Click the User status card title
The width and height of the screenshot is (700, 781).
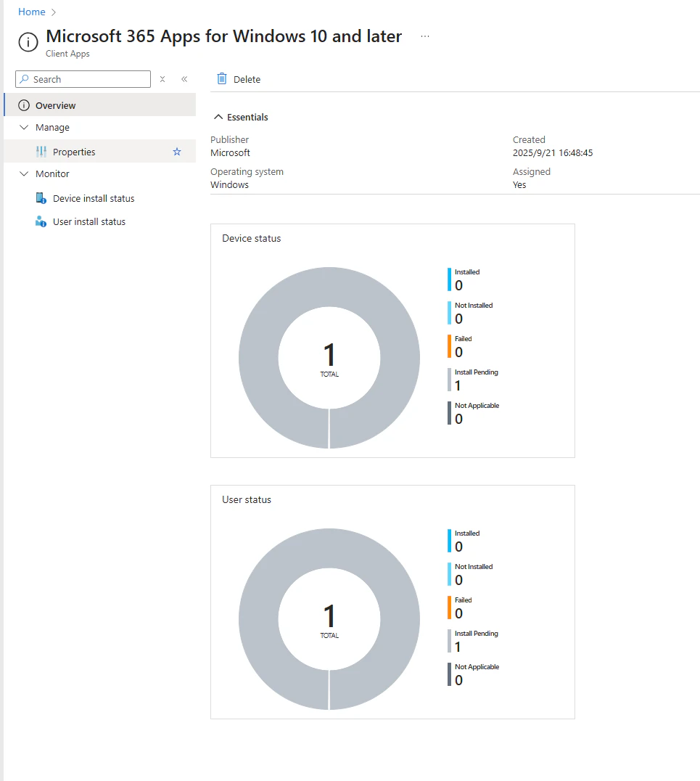coord(247,499)
